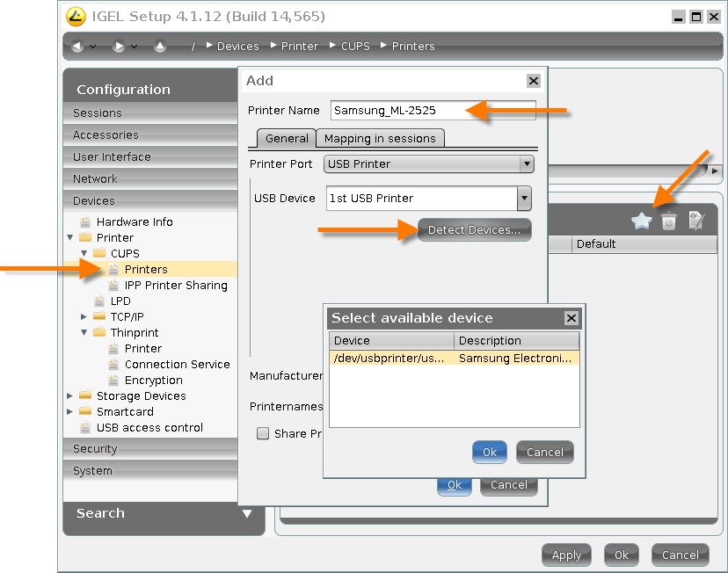Click the Encryption page icon
728x573 pixels.
click(113, 380)
